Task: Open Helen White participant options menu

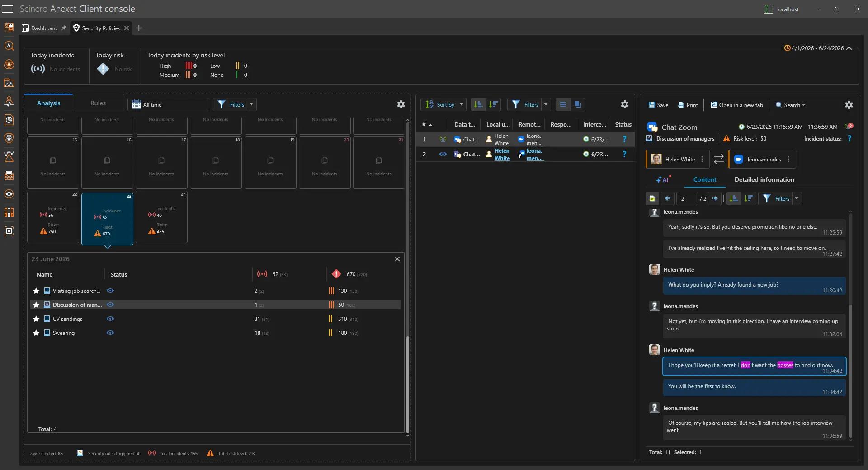Action: coord(702,160)
